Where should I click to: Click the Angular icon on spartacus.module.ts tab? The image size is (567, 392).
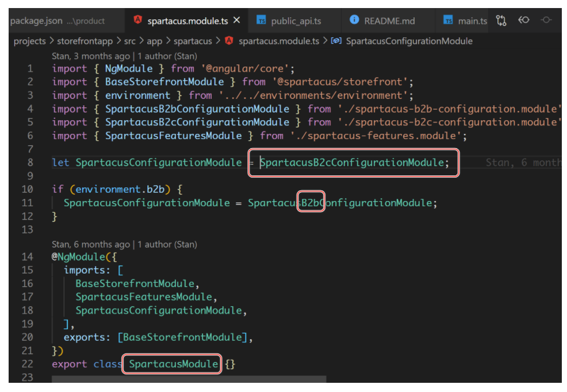click(138, 20)
